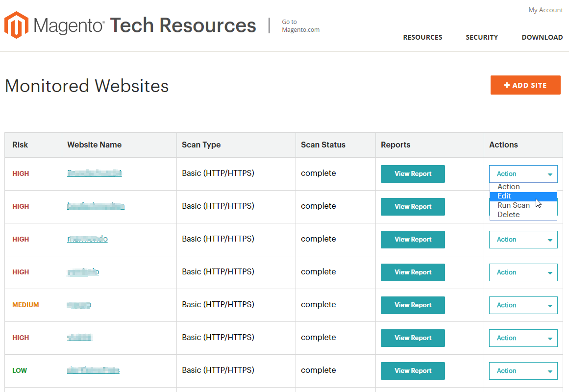
Task: Click the Risk column header
Action: point(20,145)
